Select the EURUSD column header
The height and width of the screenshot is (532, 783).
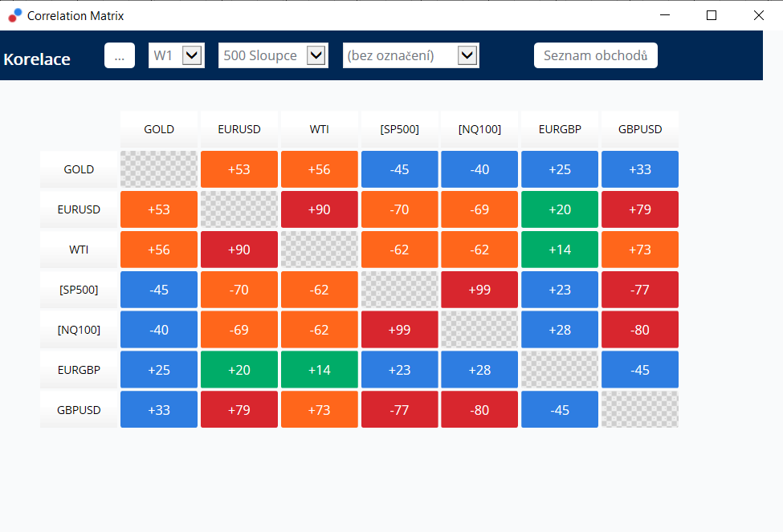tap(239, 129)
